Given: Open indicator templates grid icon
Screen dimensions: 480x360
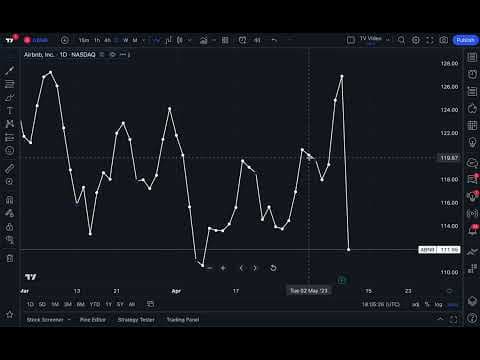Looking at the screenshot, I should coord(225,40).
